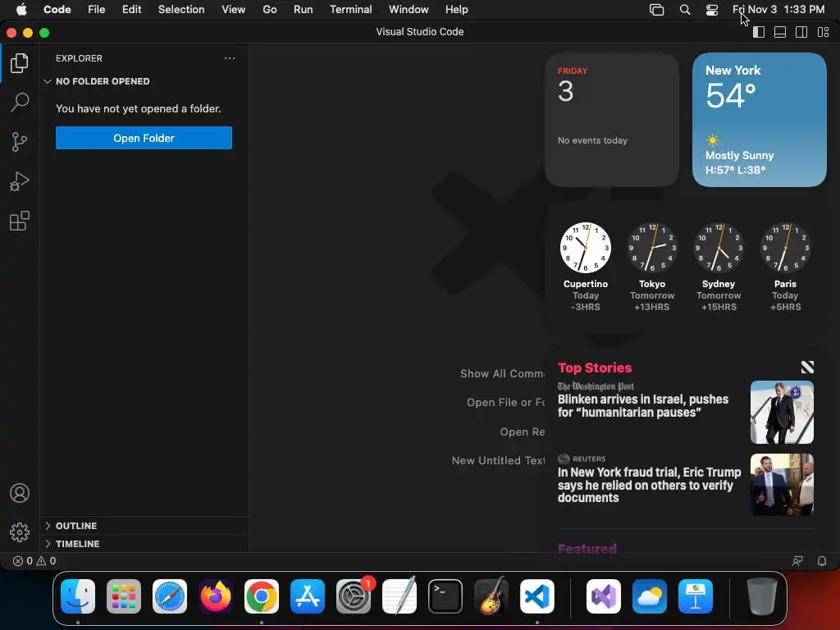Expand the OUTLINE section

pyautogui.click(x=144, y=526)
